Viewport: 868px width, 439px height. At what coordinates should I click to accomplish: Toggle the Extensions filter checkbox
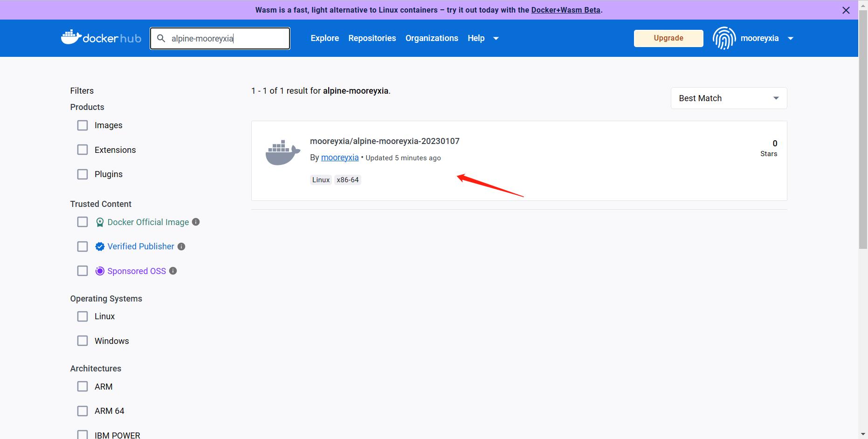tap(83, 150)
